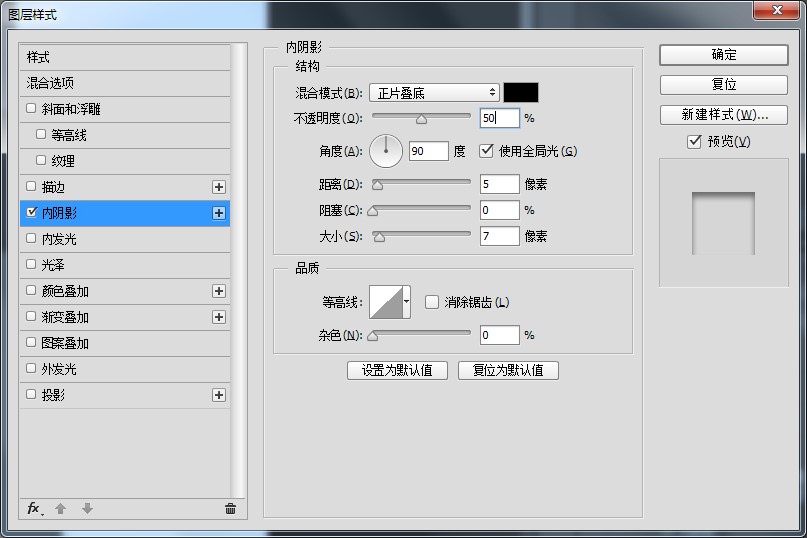Open the 混合模式 正片叠底 dropdown
The height and width of the screenshot is (538, 807).
(434, 93)
